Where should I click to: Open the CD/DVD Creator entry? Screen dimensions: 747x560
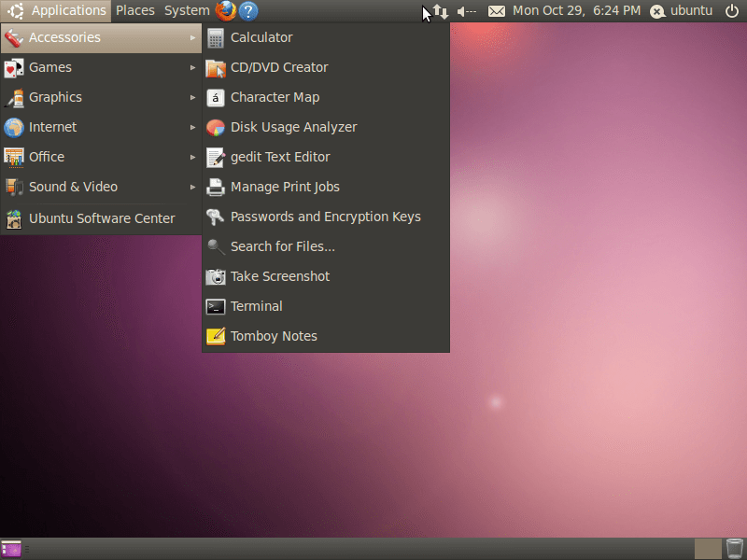[326, 67]
